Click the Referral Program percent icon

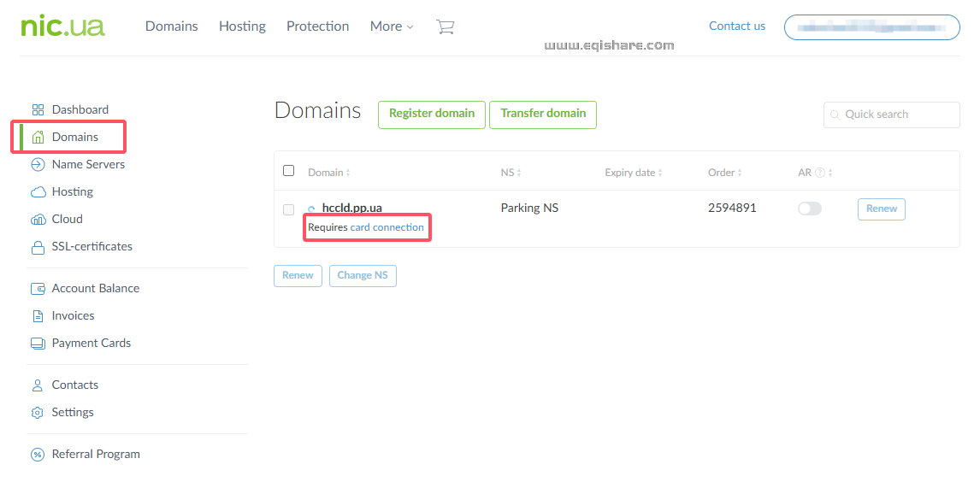tap(38, 455)
